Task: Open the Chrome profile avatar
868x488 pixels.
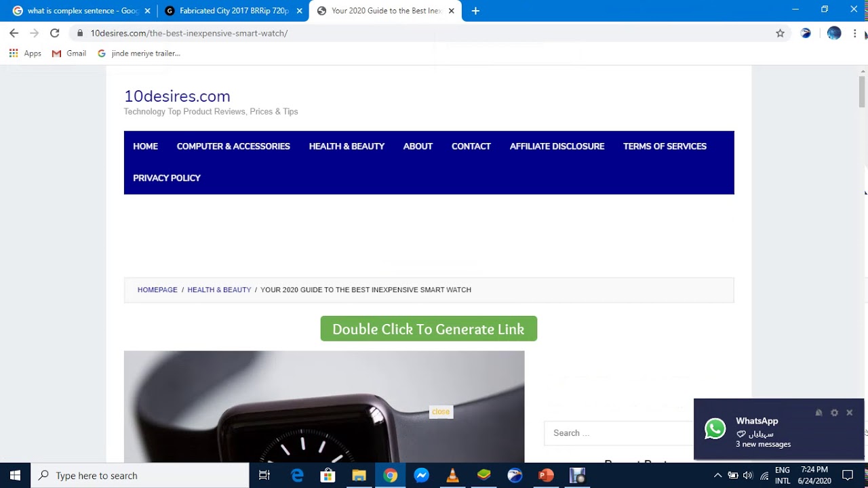Action: point(834,33)
